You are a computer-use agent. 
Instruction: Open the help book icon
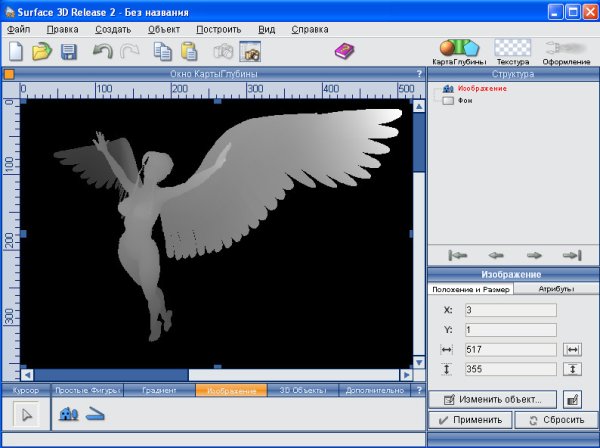(344, 50)
